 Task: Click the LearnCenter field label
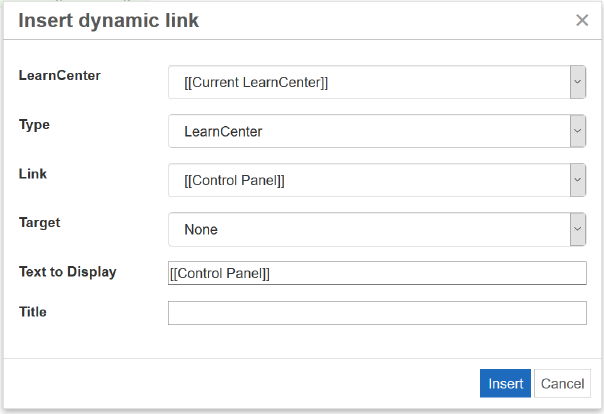point(60,75)
